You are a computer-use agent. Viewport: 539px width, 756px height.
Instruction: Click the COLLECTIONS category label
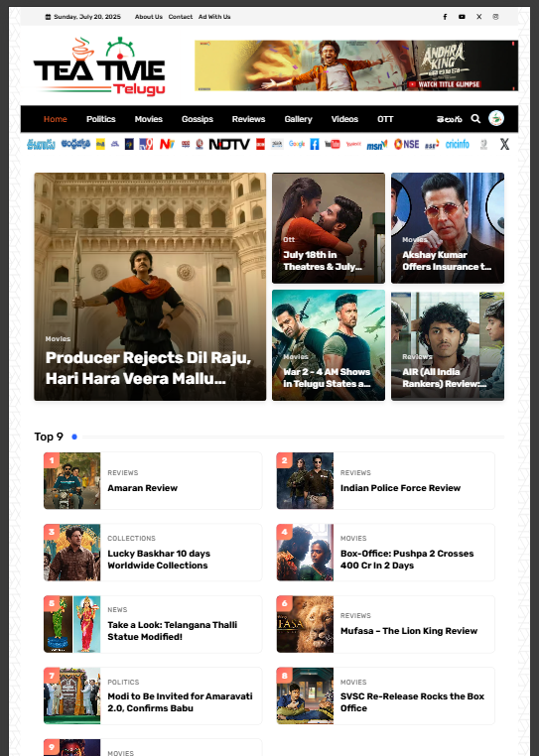pyautogui.click(x=131, y=538)
